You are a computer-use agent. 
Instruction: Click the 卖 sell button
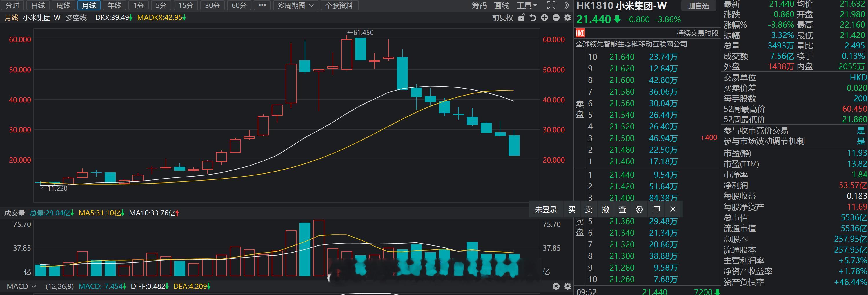pos(589,210)
